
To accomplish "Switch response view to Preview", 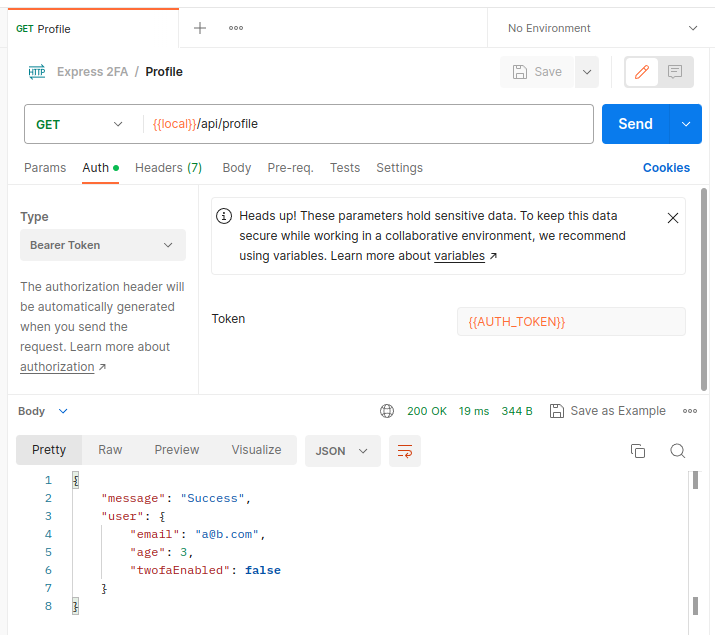I will click(176, 450).
